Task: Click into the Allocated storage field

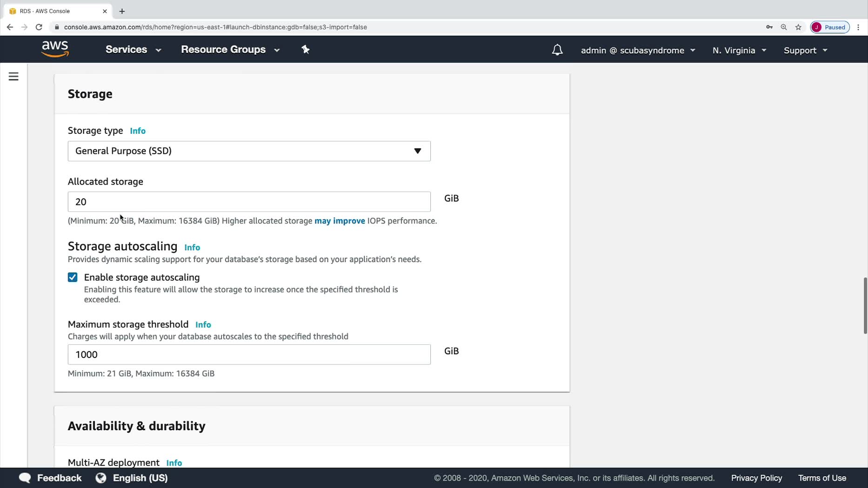Action: (249, 202)
